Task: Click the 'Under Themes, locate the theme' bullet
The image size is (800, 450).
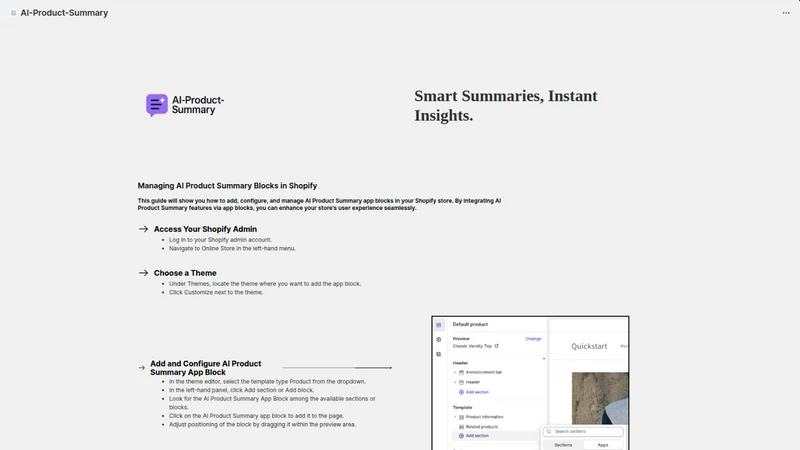Action: pos(265,284)
